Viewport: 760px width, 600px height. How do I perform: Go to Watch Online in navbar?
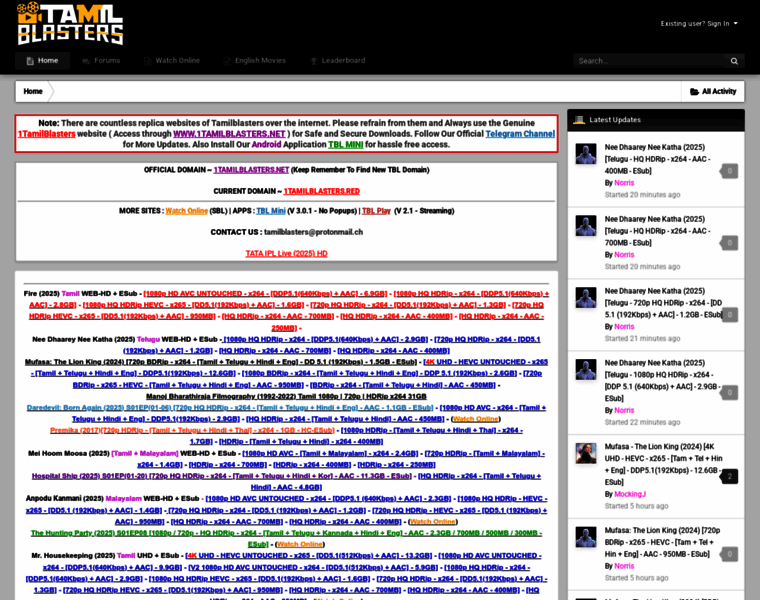[172, 61]
